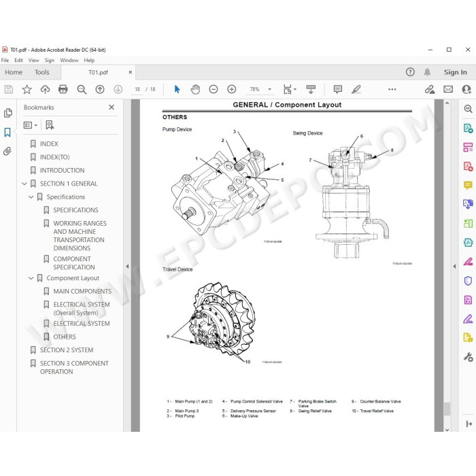Click the Zoom Out minus icon
The image size is (476, 476).
(x=214, y=89)
